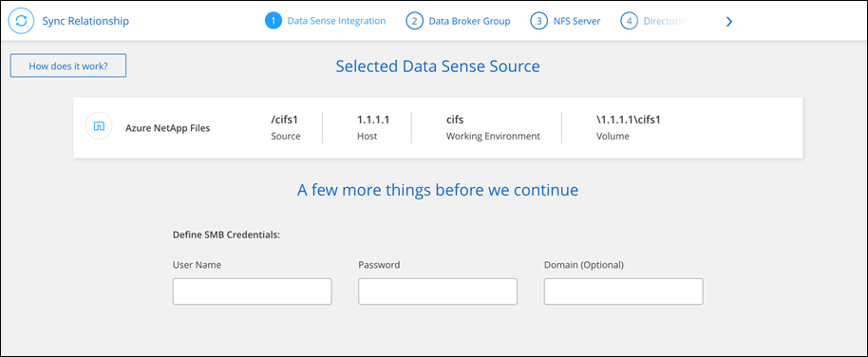Click the step 3 number circle
This screenshot has width=868, height=357.
pyautogui.click(x=538, y=21)
